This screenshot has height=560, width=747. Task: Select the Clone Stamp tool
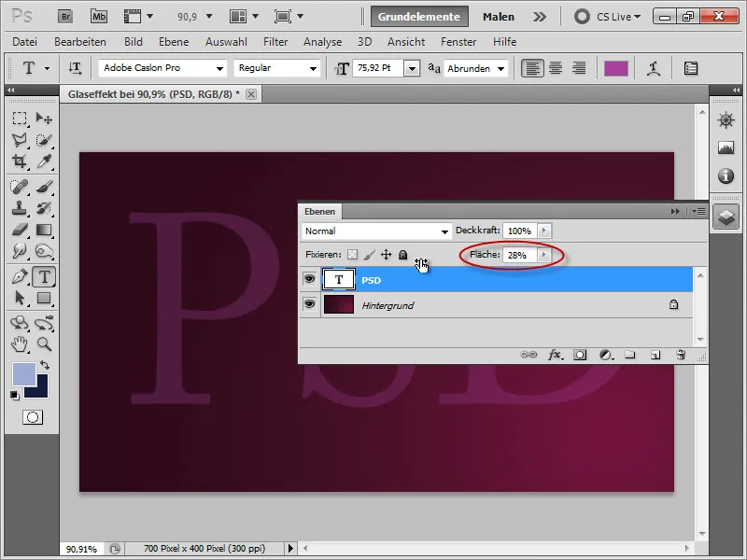click(x=20, y=208)
